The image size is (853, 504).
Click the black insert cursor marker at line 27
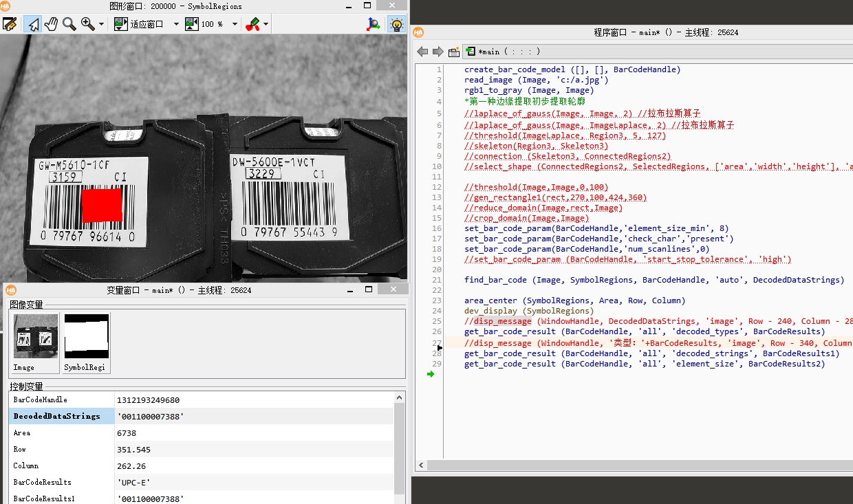(440, 348)
